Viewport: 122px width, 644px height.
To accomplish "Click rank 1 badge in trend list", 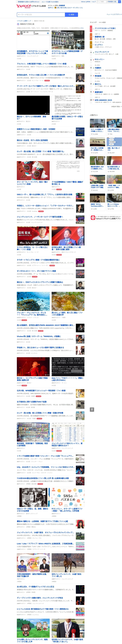I will pos(91,29).
